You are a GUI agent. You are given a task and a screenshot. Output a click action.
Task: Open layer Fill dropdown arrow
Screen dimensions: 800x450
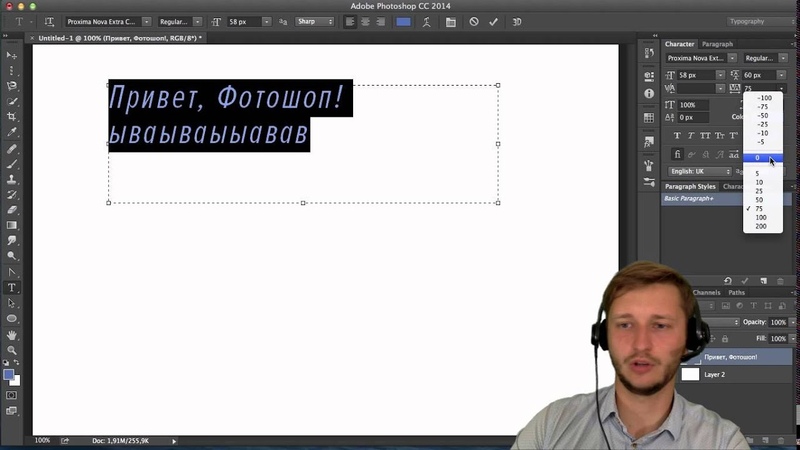[792, 339]
